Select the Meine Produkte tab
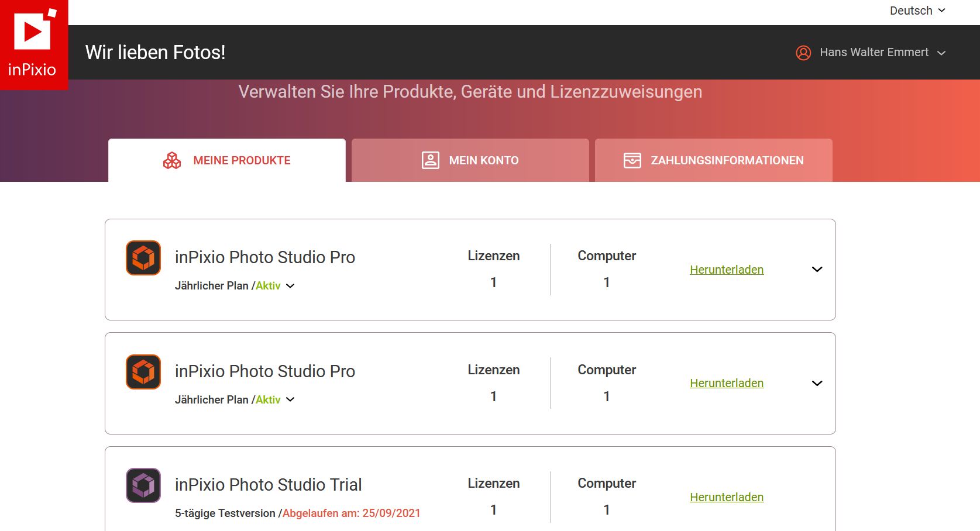Image resolution: width=980 pixels, height=531 pixels. (227, 160)
